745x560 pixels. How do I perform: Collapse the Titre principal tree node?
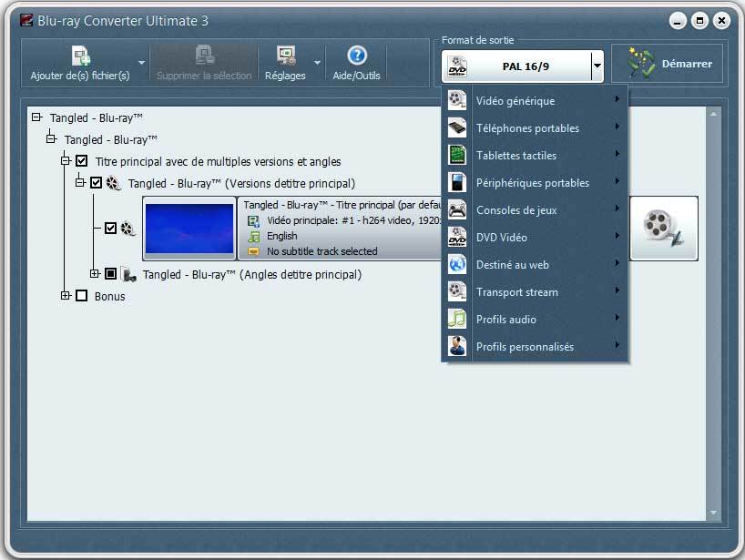pyautogui.click(x=66, y=161)
